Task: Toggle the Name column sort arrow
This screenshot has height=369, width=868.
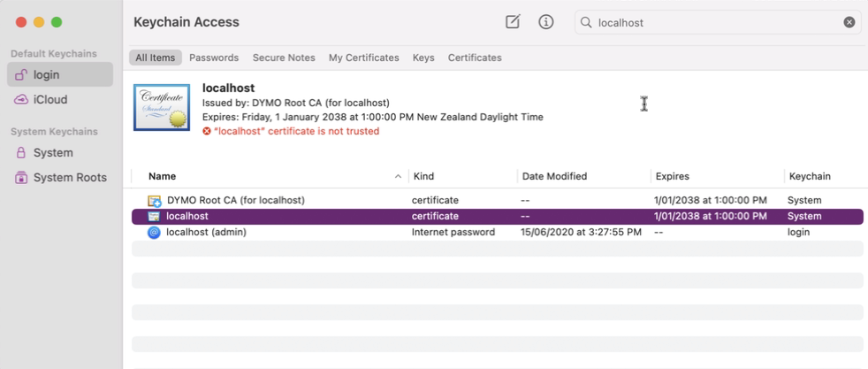Action: [398, 176]
